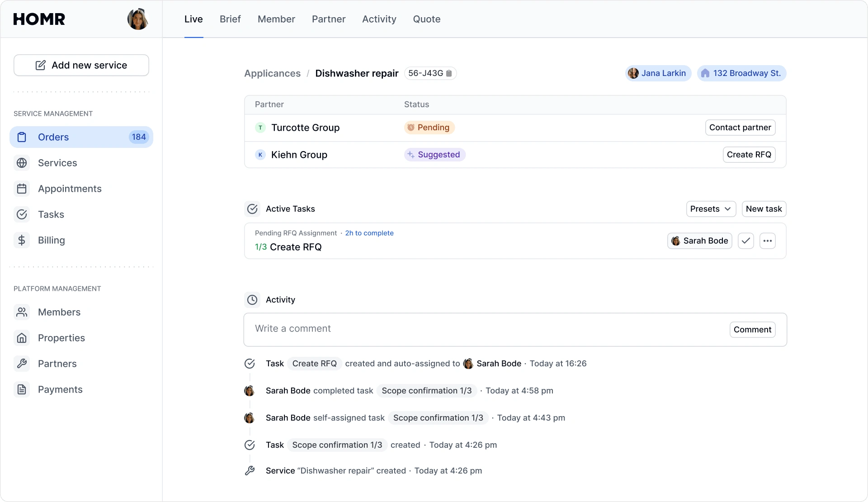Switch to the Brief tab

click(230, 19)
